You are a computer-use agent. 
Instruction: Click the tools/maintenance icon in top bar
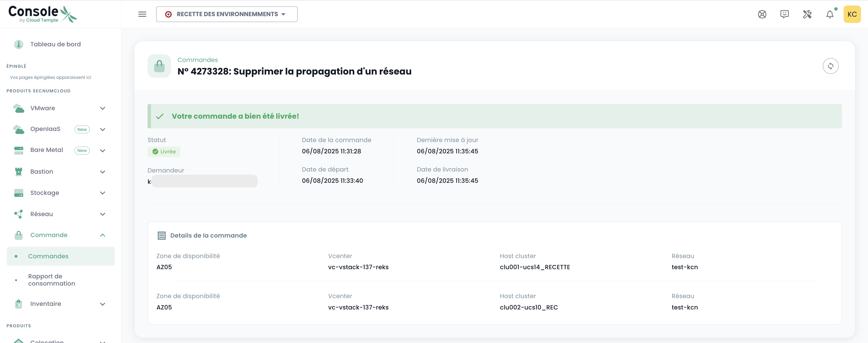pos(807,14)
